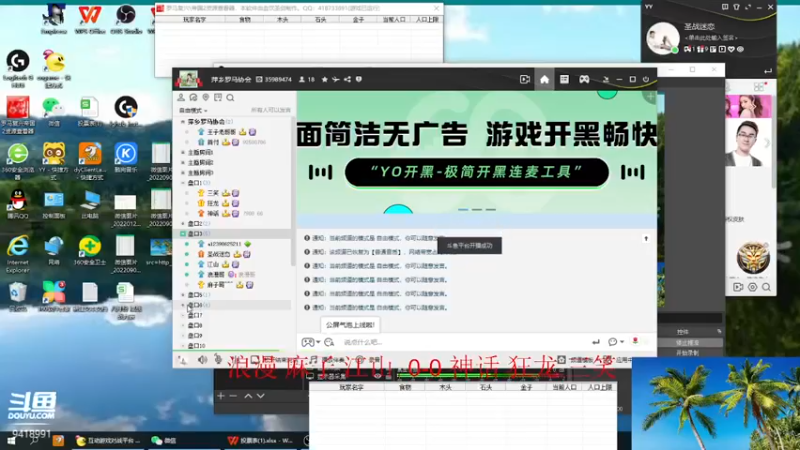Open the WPS spreadsheet taskbar item
This screenshot has width=800, height=450.
point(260,440)
